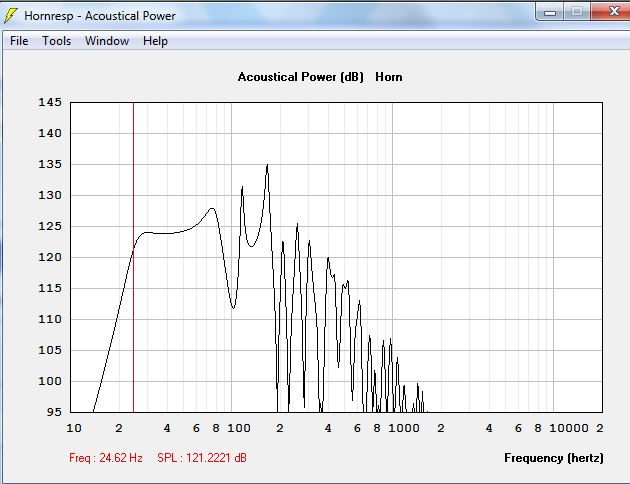Click the 125 value on vertical axis
Screen dimensions: 630x484
50,226
